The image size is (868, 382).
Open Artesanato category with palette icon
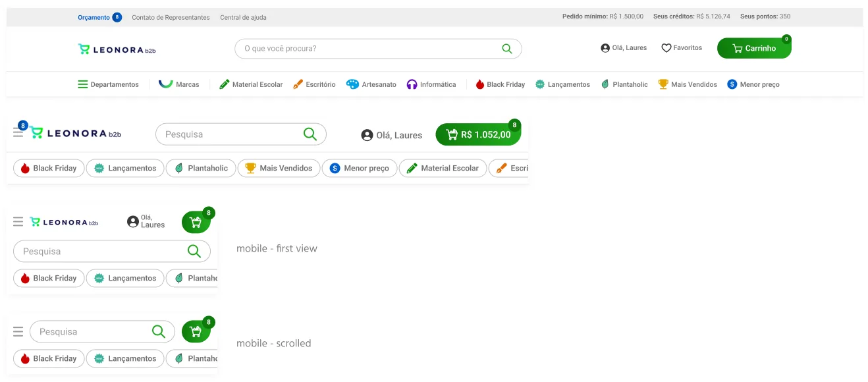click(371, 84)
